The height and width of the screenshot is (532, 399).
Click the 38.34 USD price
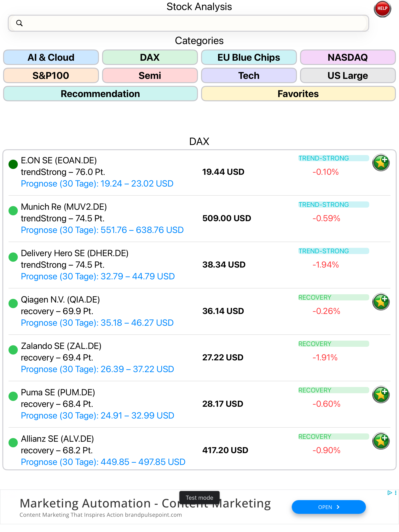[224, 265]
